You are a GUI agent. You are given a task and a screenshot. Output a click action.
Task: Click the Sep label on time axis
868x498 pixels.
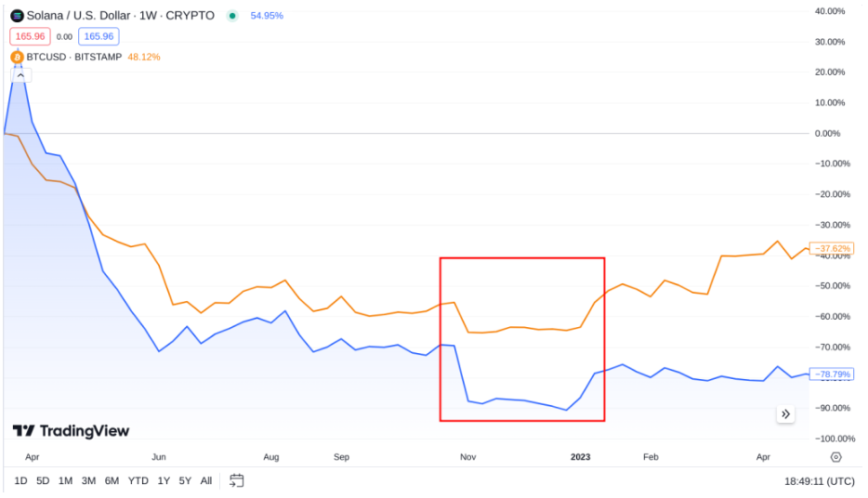point(342,457)
